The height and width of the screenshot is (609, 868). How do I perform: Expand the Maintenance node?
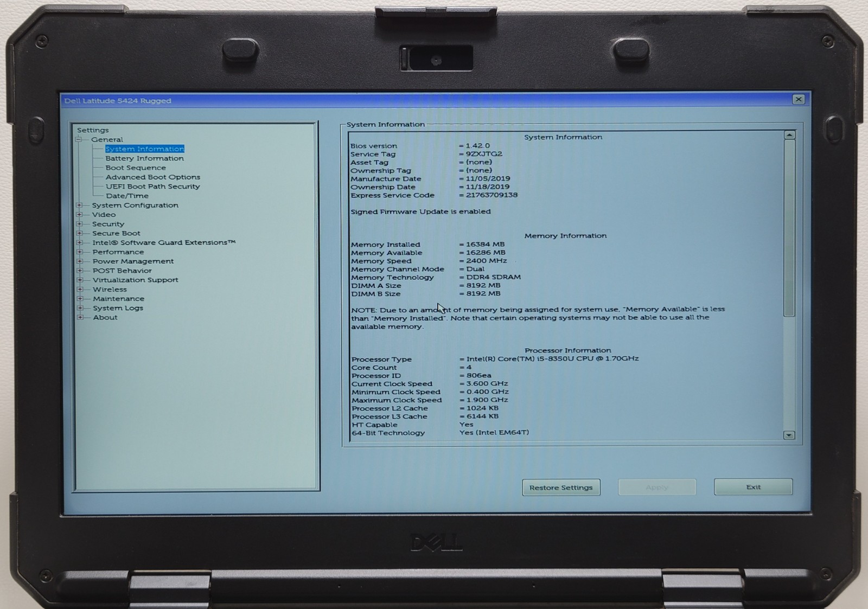coord(80,298)
